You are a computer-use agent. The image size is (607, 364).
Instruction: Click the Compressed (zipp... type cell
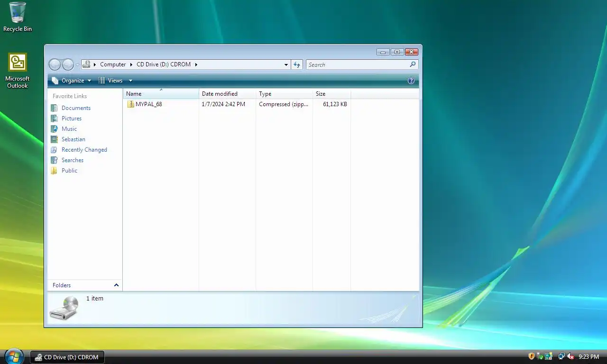[x=284, y=104]
